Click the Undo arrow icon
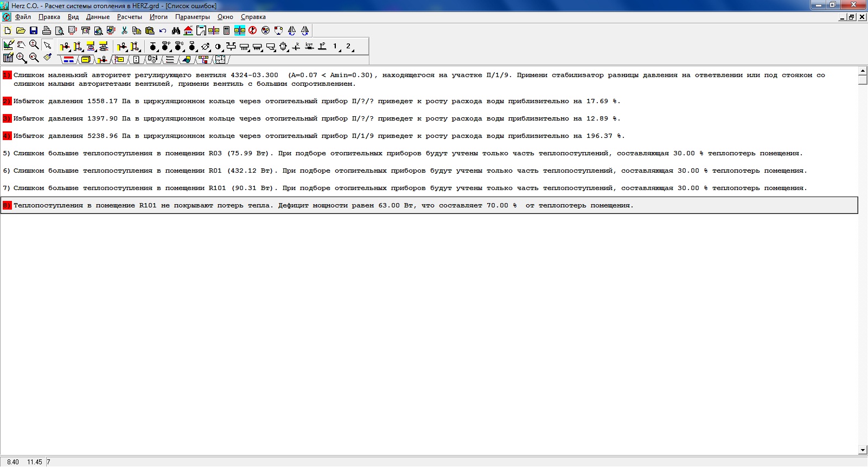The height and width of the screenshot is (467, 868). (x=163, y=30)
